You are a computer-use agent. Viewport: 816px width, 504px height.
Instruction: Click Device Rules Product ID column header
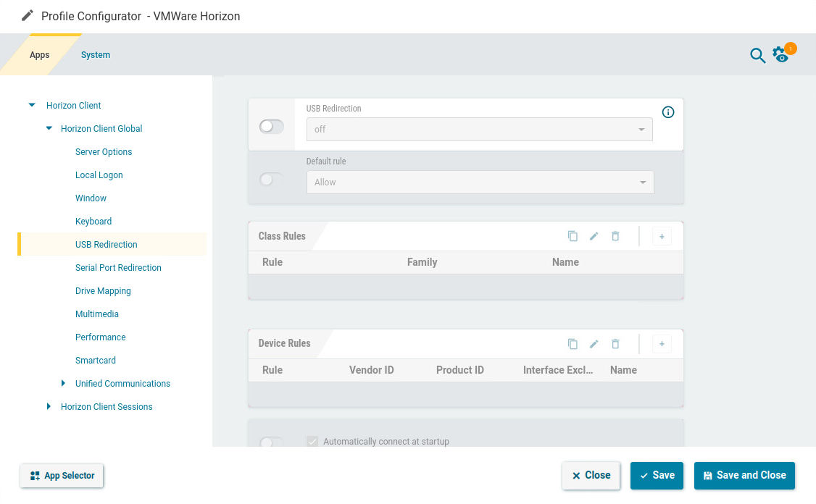point(460,370)
